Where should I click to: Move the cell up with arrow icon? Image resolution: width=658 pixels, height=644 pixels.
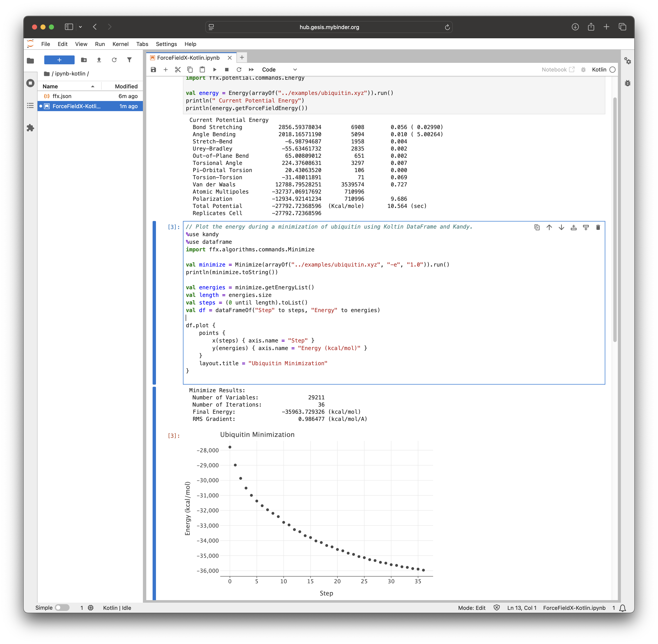[x=549, y=227]
